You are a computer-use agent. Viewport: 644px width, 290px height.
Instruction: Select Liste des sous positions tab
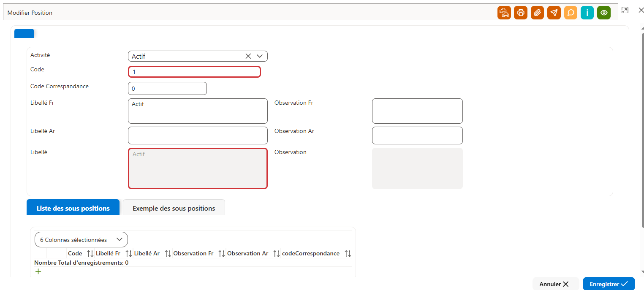pos(73,208)
